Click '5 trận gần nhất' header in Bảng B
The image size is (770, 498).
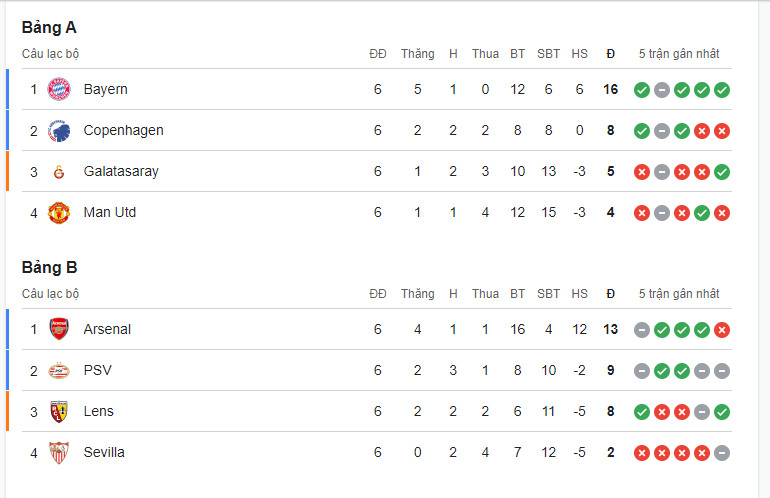(679, 294)
